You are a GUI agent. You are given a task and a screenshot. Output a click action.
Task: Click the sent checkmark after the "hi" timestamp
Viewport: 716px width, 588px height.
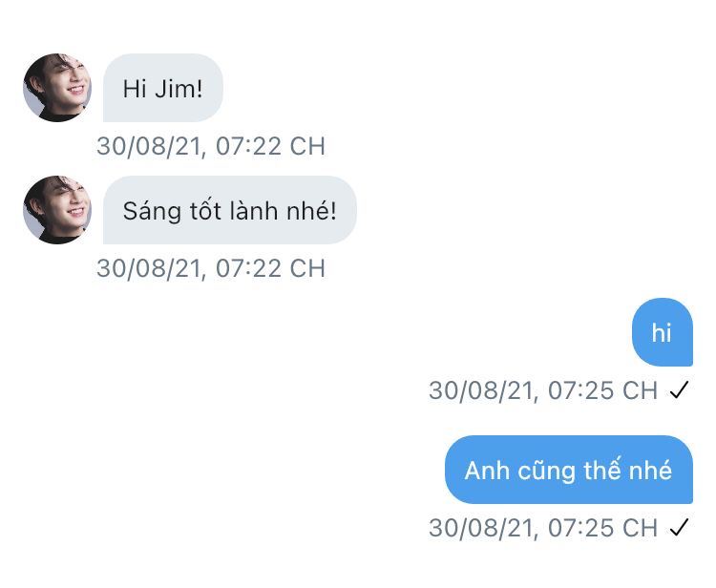679,390
